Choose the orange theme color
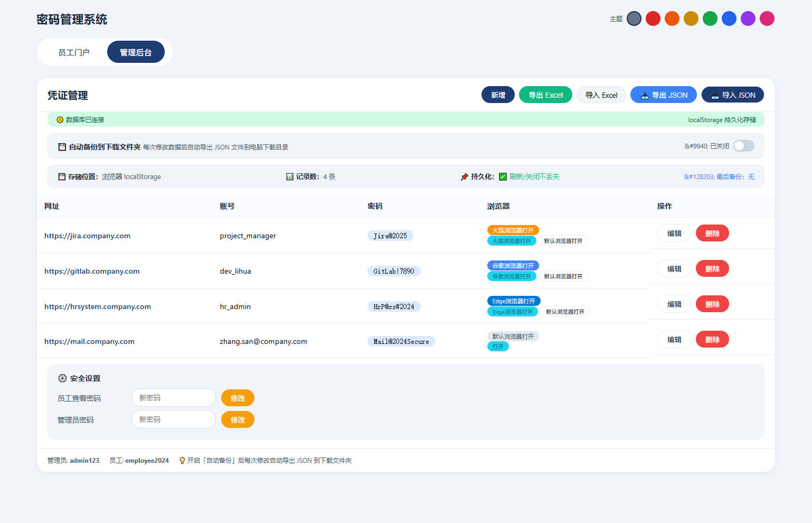This screenshot has width=812, height=523. point(672,18)
